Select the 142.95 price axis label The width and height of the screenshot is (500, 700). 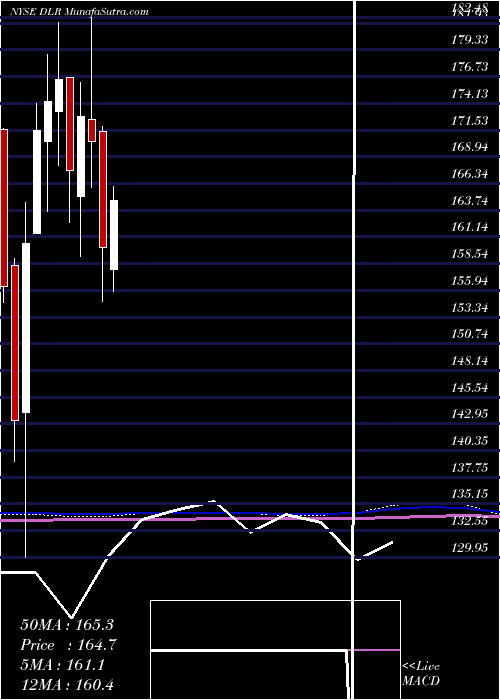468,414
